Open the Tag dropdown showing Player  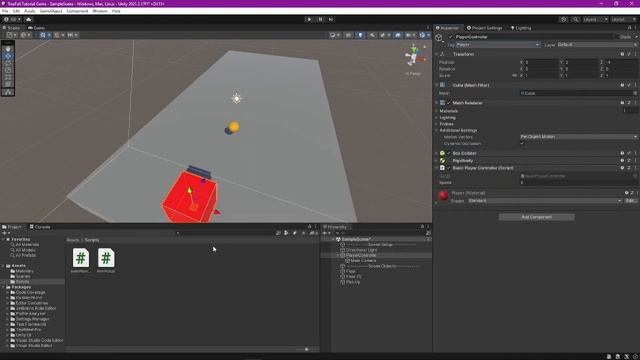click(x=498, y=44)
